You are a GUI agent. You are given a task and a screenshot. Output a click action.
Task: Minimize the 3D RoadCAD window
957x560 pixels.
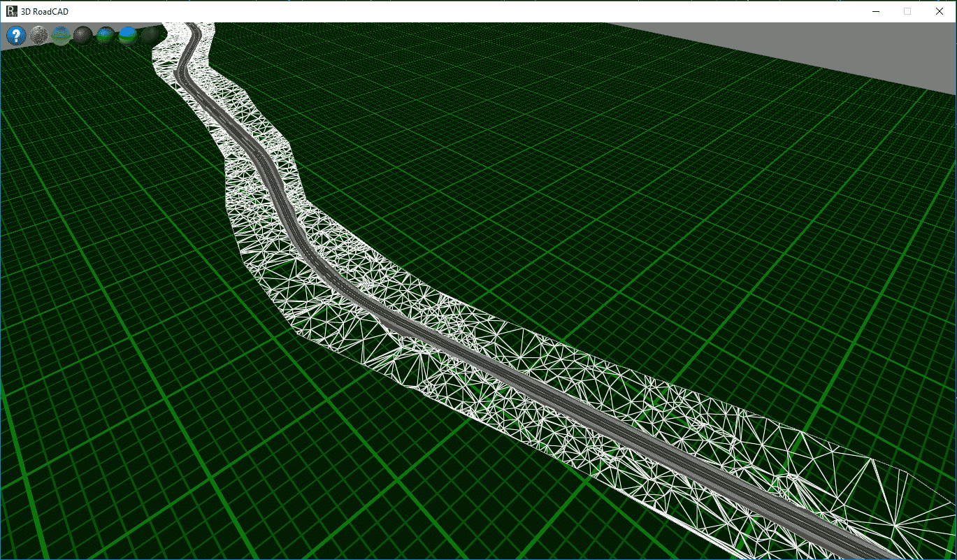point(875,11)
